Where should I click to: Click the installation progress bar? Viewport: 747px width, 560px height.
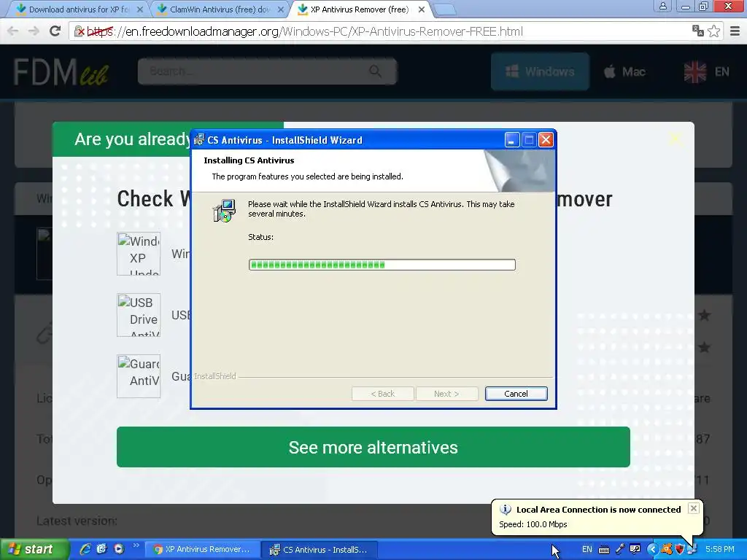tap(382, 265)
